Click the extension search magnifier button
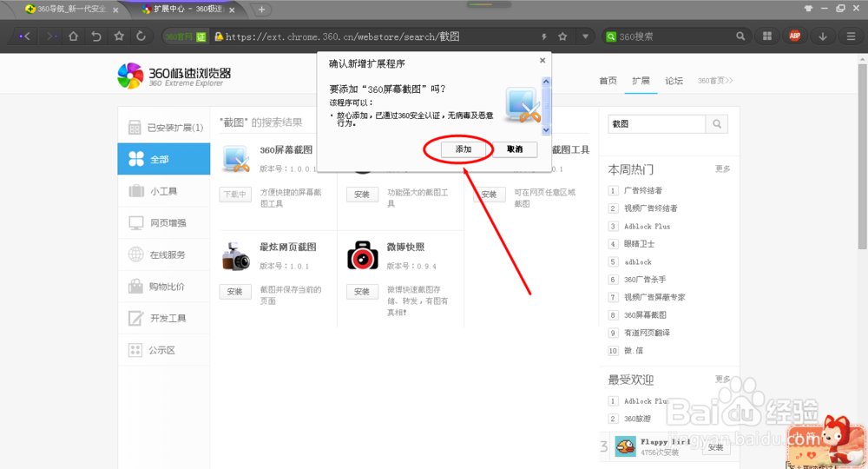 tap(717, 124)
